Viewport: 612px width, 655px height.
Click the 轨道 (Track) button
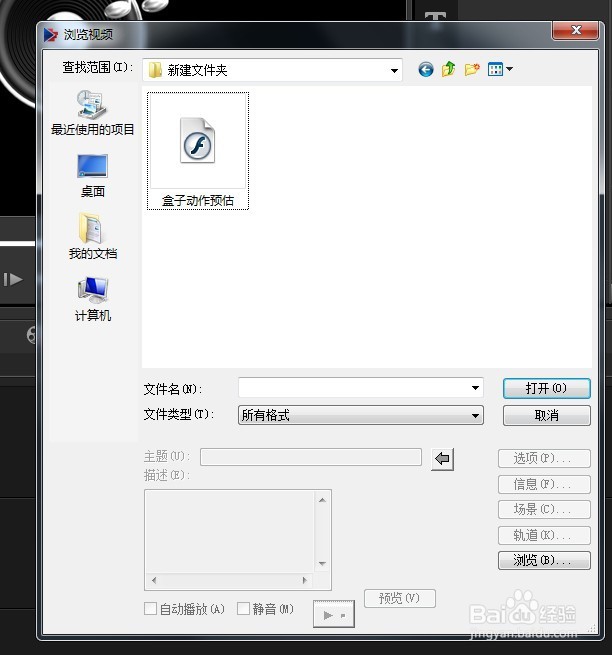coord(544,535)
